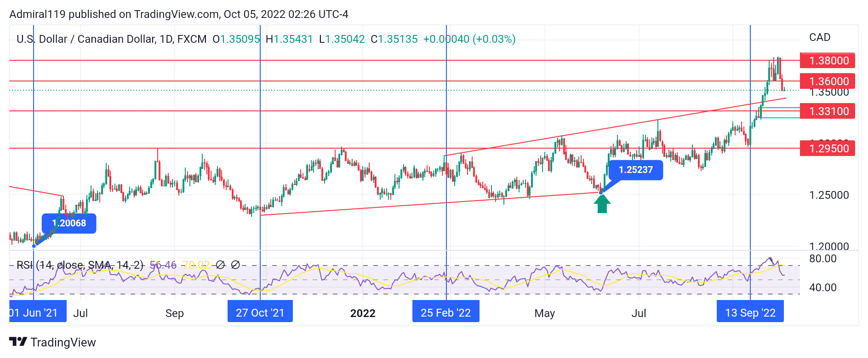Screen dimensions: 868x358
Task: Click the second RSI null-value circle icon
Action: [235, 265]
